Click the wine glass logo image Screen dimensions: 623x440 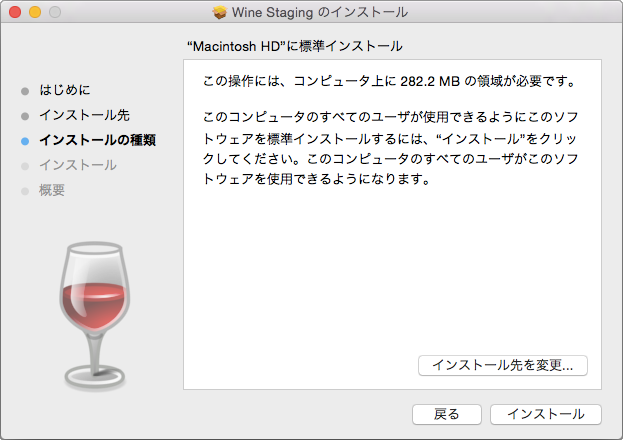[95, 316]
